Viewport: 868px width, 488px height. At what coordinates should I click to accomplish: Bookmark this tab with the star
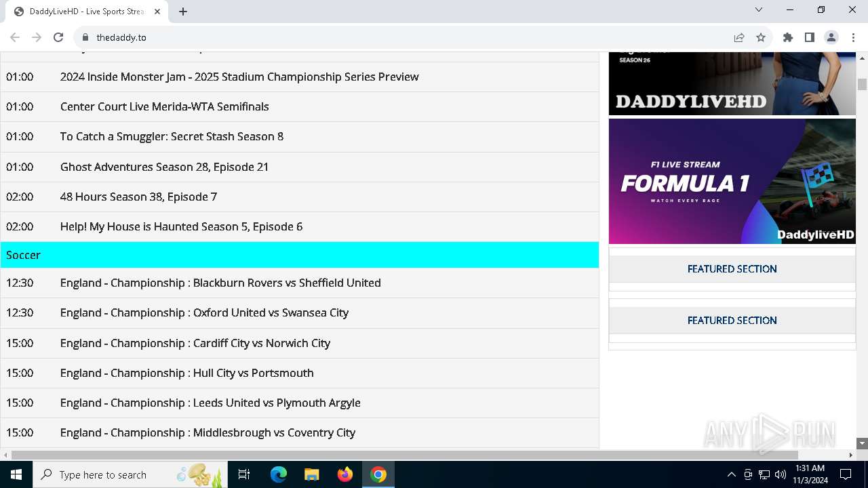coord(761,37)
